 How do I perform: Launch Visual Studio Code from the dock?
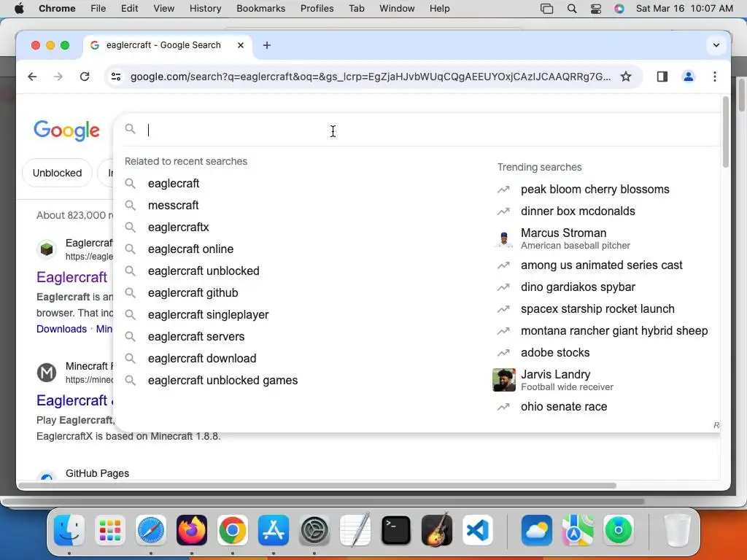(x=477, y=530)
